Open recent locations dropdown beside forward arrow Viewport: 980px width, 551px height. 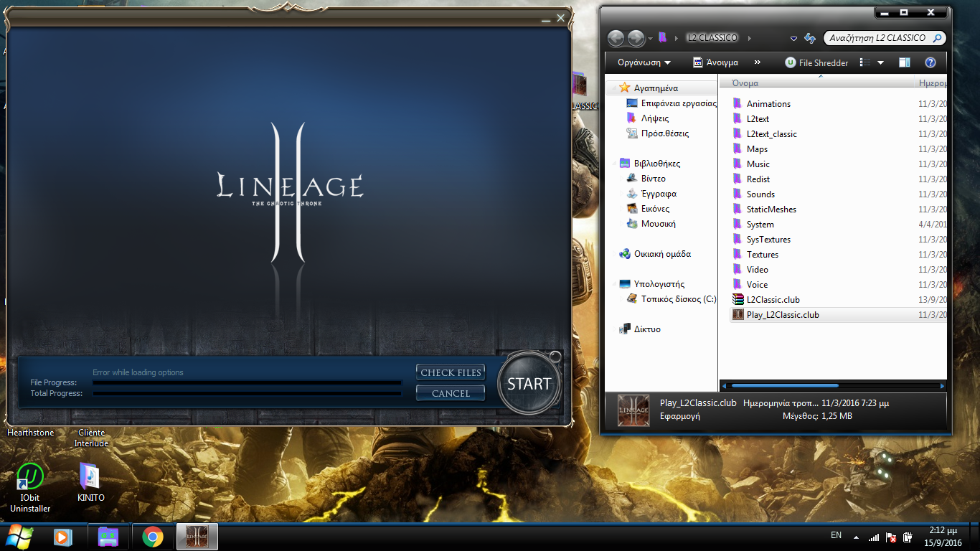(651, 38)
